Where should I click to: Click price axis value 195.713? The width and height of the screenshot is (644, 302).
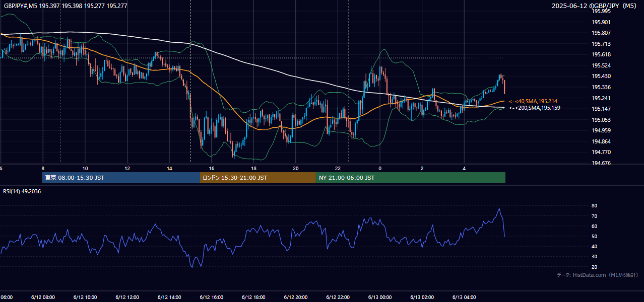(x=601, y=44)
